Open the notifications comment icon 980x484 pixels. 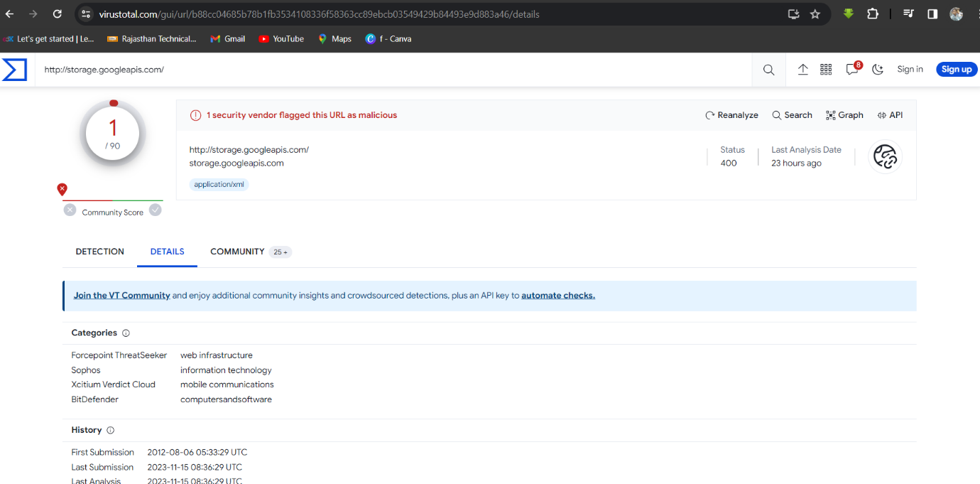[x=851, y=70]
